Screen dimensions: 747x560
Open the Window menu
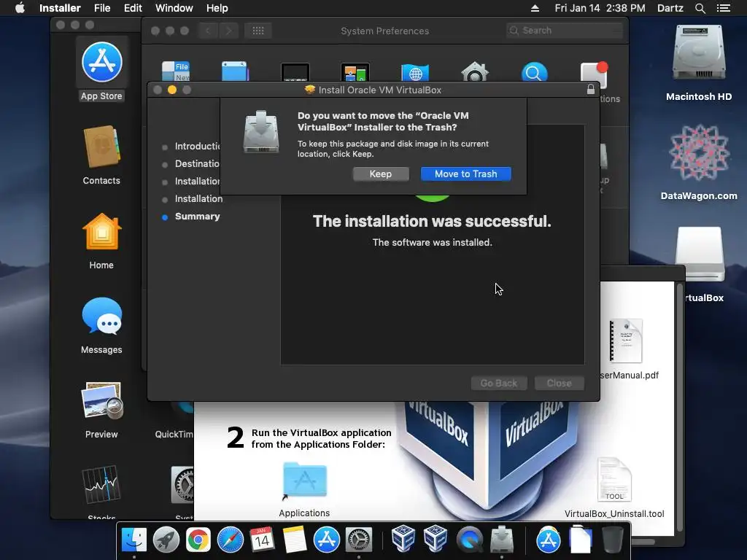tap(174, 8)
